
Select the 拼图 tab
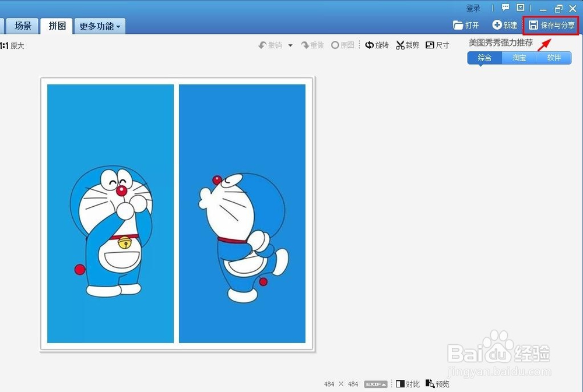point(57,26)
